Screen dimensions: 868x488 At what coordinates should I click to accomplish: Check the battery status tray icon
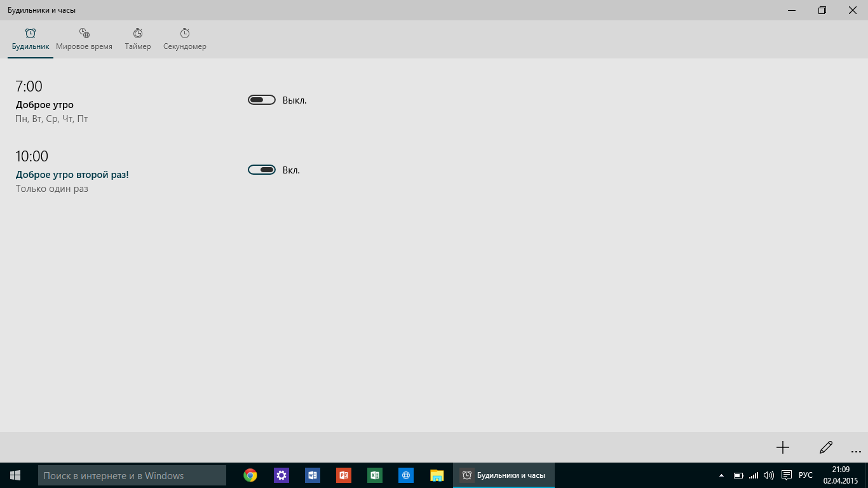coord(738,475)
